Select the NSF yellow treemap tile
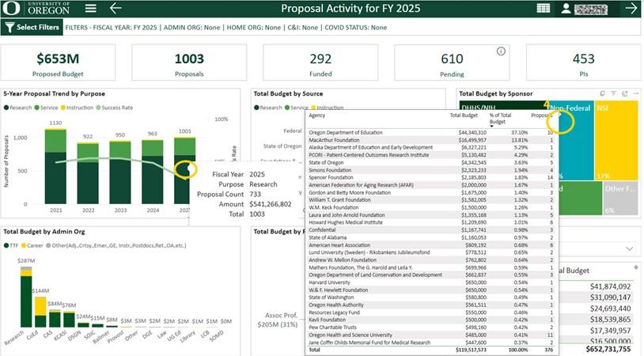Screen dimensions: 644x356 tap(616, 141)
